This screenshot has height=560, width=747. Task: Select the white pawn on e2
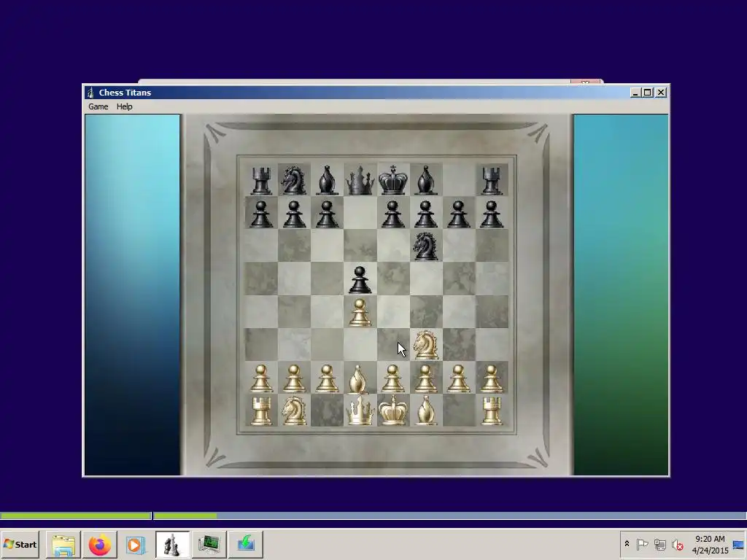(393, 378)
